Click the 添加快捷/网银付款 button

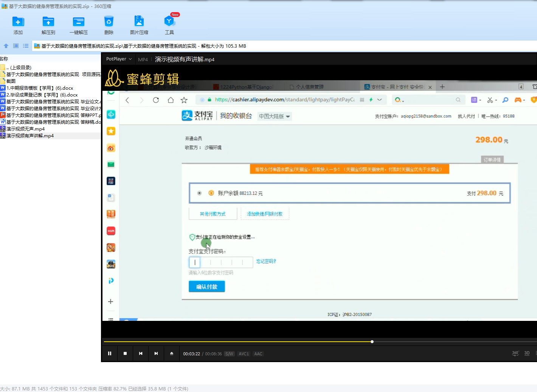[x=265, y=214]
